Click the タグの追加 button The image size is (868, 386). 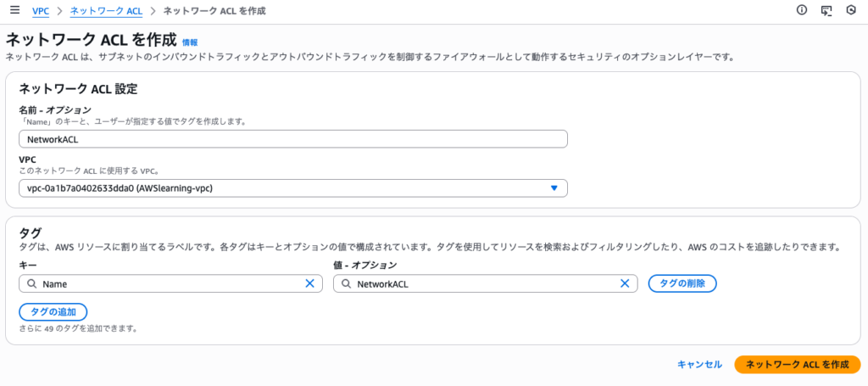(53, 312)
